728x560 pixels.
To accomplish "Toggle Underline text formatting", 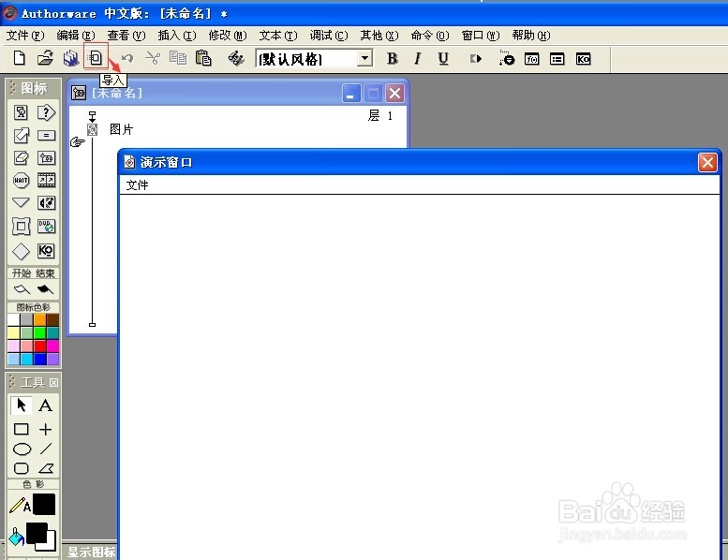I will coord(443,58).
